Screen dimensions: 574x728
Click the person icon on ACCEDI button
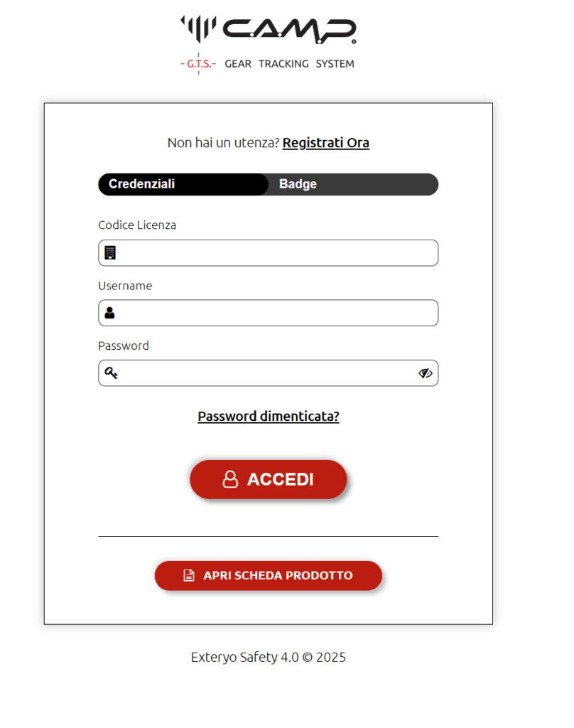pos(230,478)
